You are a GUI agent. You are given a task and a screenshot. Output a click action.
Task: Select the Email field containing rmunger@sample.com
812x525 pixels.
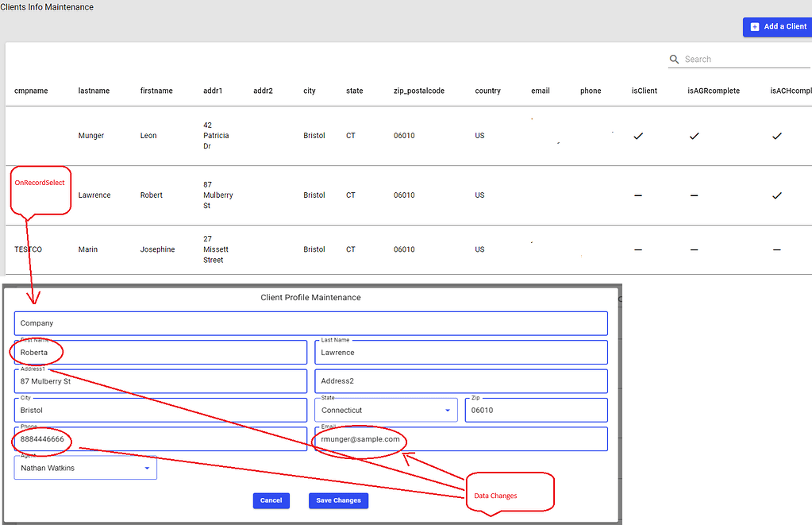click(x=460, y=439)
